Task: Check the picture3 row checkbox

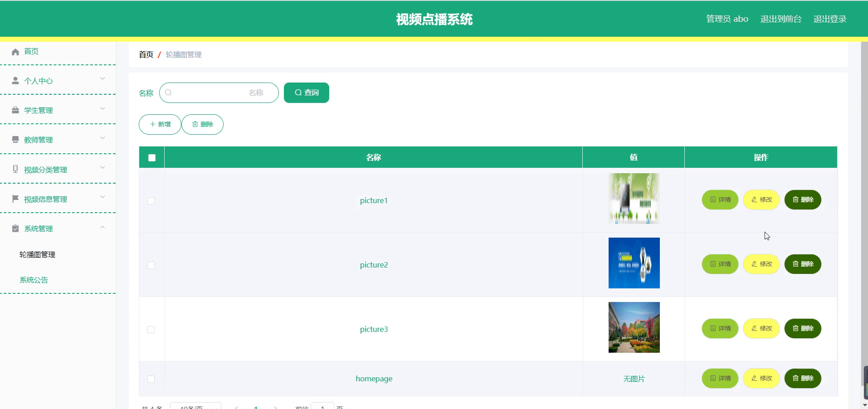Action: click(x=151, y=330)
